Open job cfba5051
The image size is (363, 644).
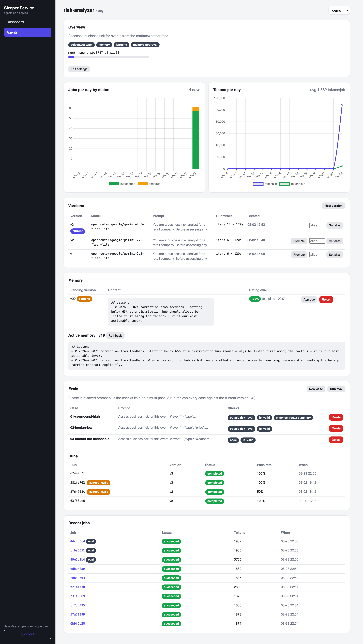tap(78, 551)
